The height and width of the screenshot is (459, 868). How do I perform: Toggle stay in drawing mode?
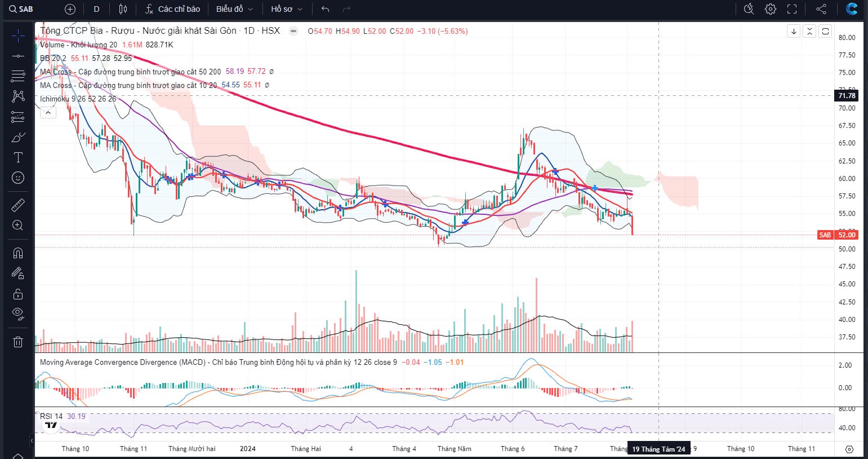click(18, 273)
